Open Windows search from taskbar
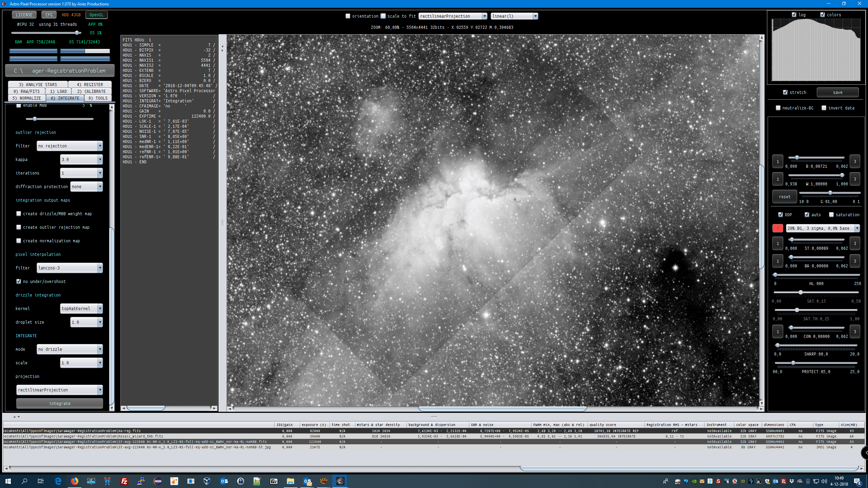 coord(24,481)
